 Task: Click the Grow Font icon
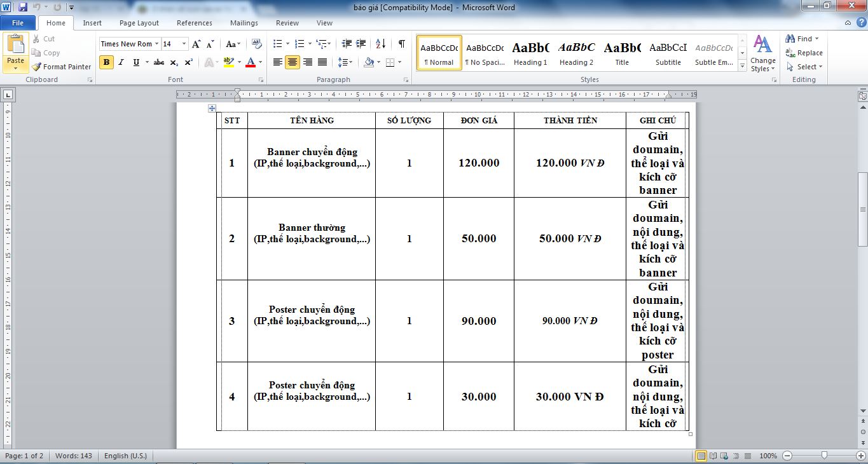click(x=196, y=44)
